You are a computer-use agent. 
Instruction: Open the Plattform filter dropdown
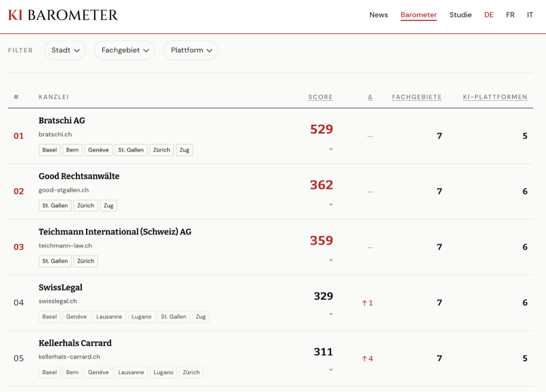[x=191, y=50]
